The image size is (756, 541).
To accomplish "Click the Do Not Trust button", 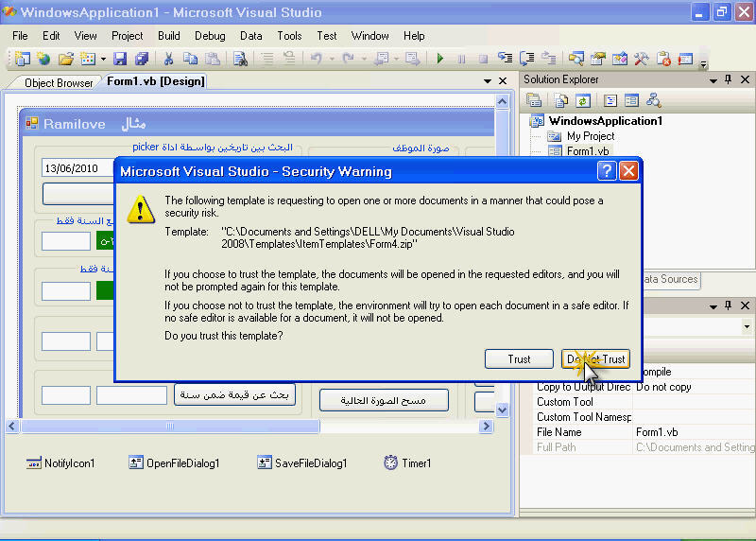I will (x=595, y=359).
